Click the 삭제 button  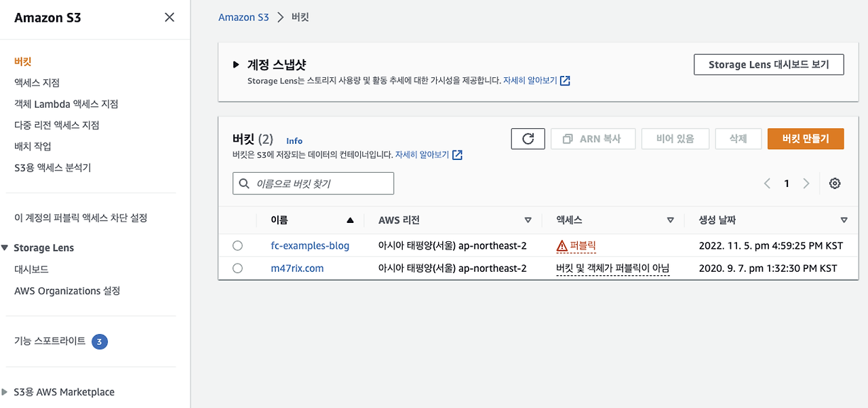pyautogui.click(x=738, y=139)
